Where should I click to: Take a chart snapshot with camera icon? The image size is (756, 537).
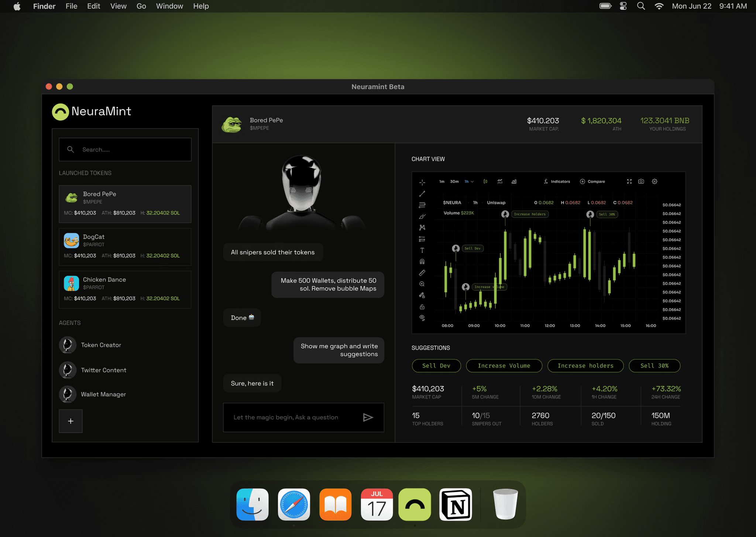[x=641, y=181]
